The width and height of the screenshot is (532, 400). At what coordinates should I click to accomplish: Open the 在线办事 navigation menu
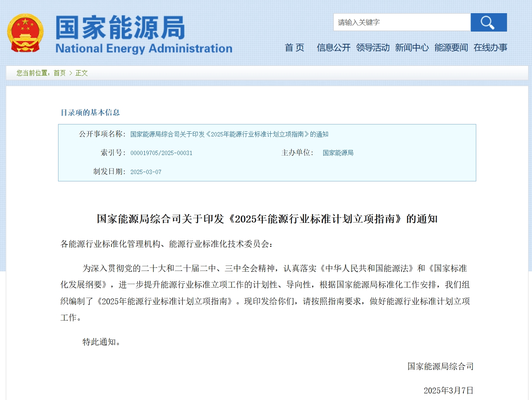click(x=491, y=47)
